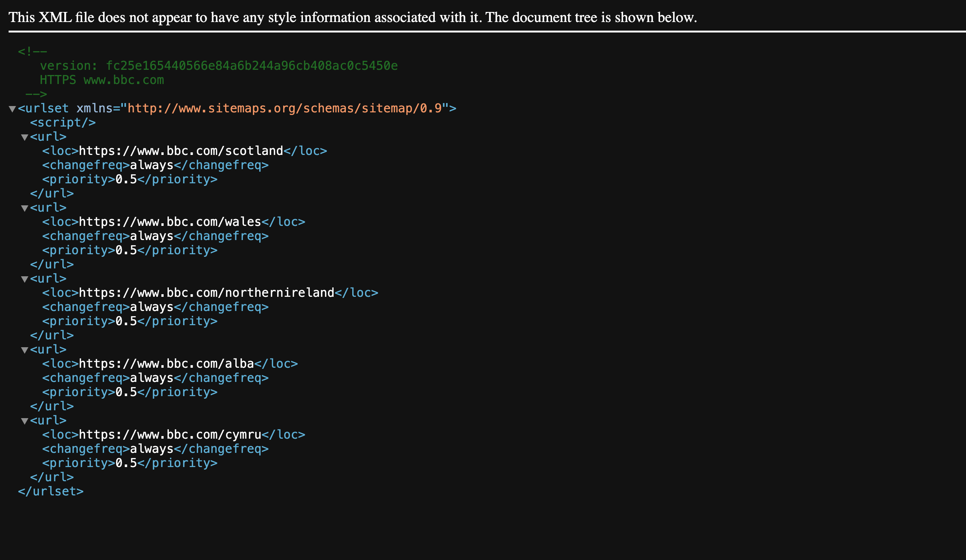Click the priority 0.5 under wales

pyautogui.click(x=126, y=250)
